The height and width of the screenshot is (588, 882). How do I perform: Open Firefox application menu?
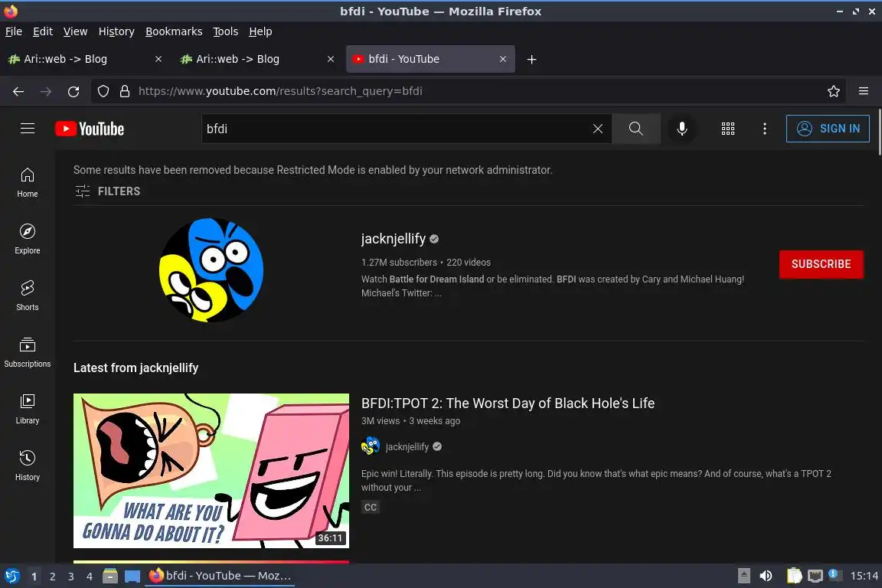click(864, 91)
